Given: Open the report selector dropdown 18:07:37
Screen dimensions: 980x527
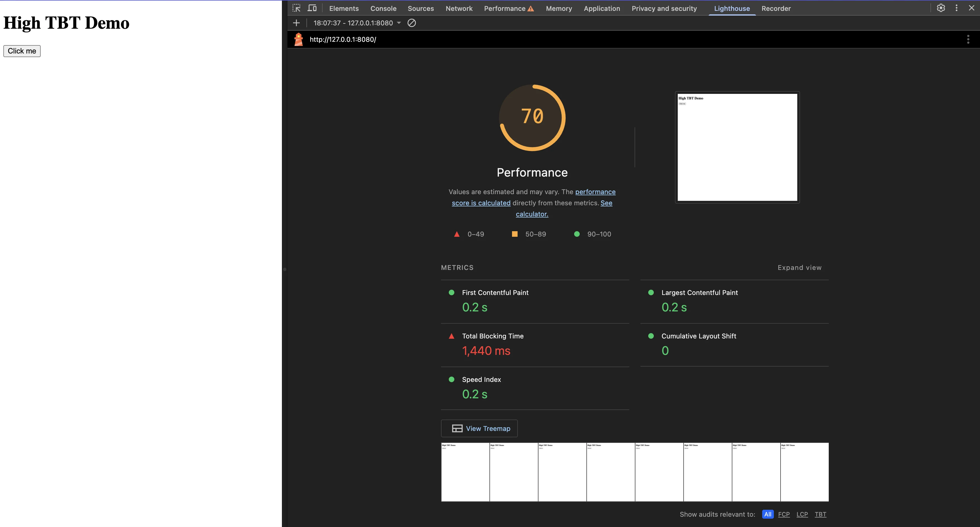Looking at the screenshot, I should [x=357, y=23].
